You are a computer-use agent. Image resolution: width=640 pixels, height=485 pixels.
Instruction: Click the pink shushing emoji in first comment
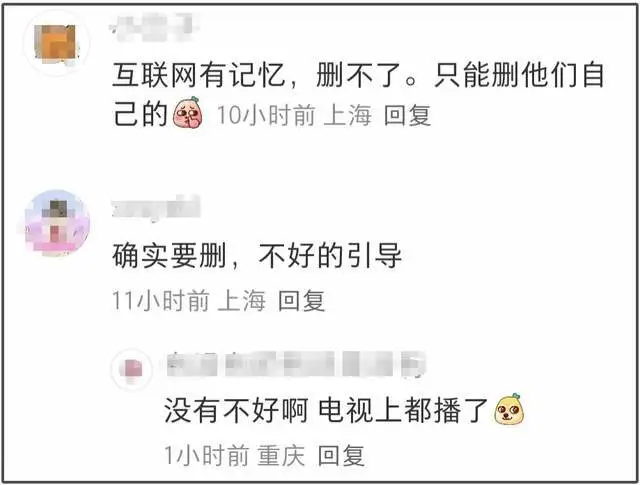click(188, 113)
